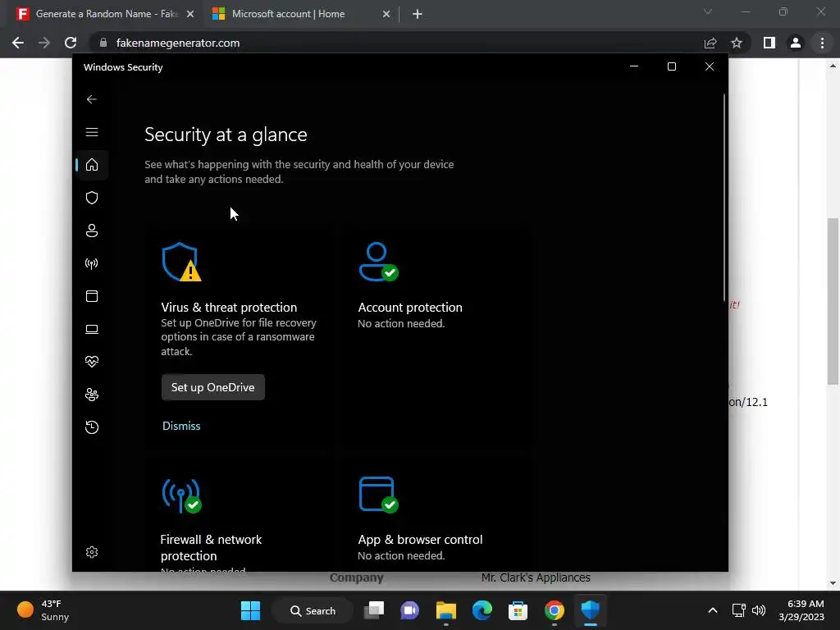The height and width of the screenshot is (630, 840).
Task: Open Protection history sidebar icon
Action: pos(92,427)
